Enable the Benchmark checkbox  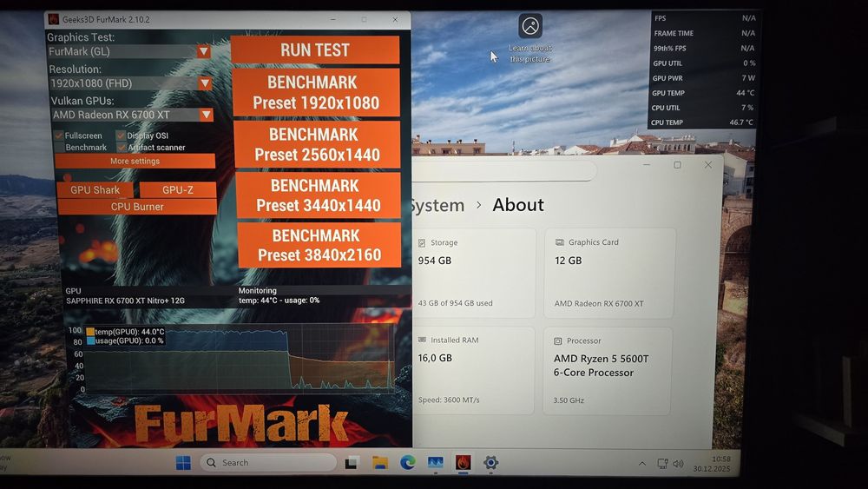tap(59, 148)
